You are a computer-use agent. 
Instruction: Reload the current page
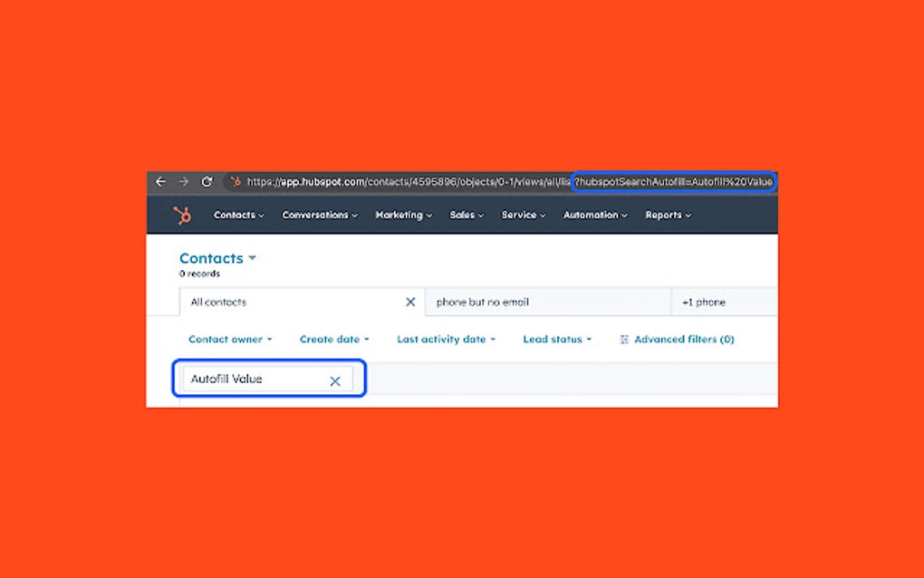209,181
